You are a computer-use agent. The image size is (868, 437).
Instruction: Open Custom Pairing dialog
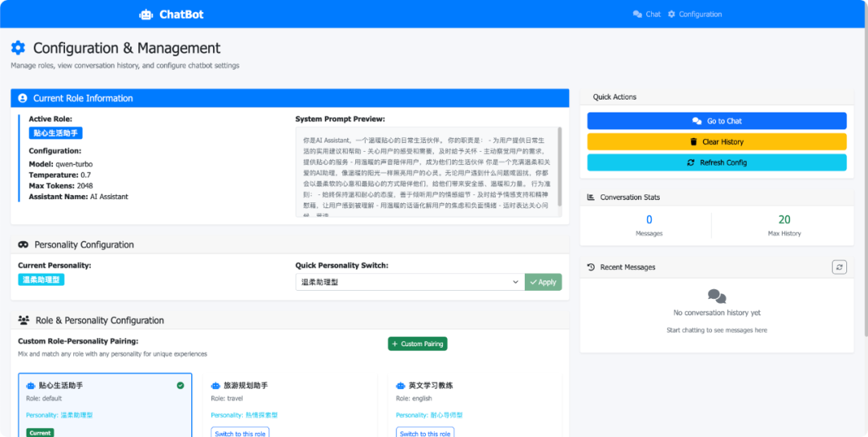(417, 344)
